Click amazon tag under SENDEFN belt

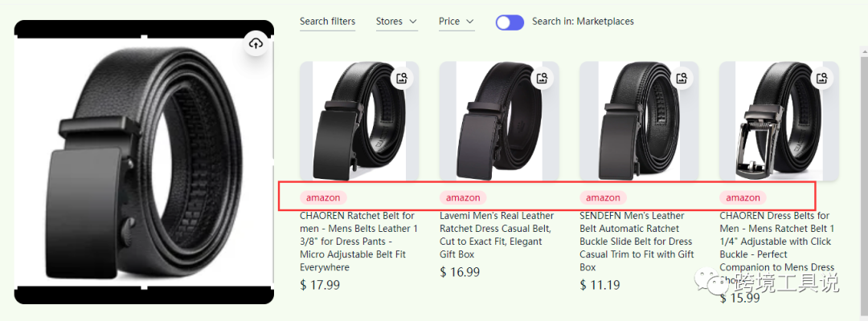[x=603, y=197]
